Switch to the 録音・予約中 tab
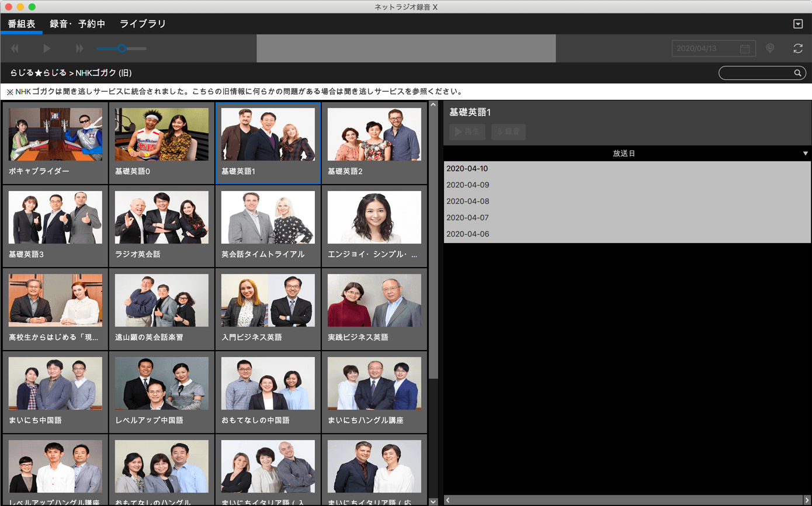The height and width of the screenshot is (506, 812). pos(77,24)
